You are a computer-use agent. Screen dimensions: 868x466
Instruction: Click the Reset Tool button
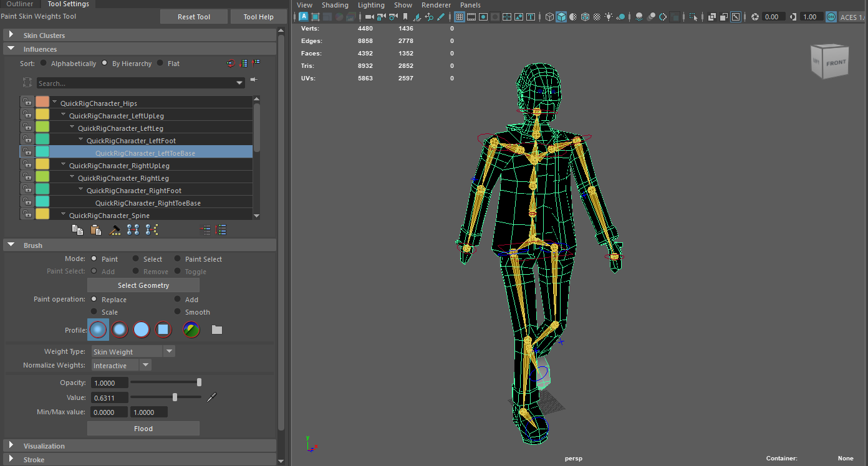(x=194, y=17)
